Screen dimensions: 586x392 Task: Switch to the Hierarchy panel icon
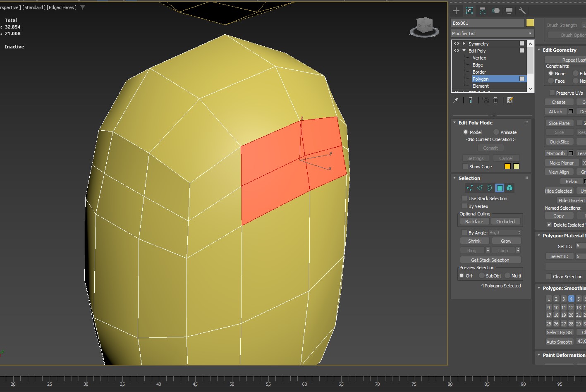(483, 11)
